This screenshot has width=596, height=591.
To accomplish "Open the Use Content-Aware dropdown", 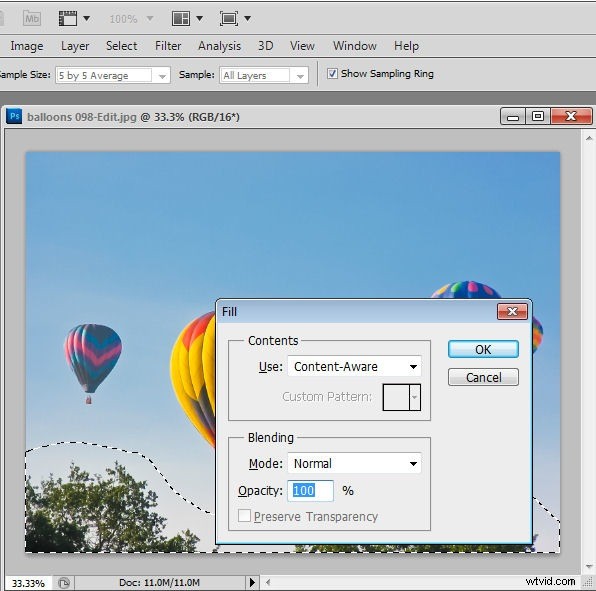I will click(354, 366).
